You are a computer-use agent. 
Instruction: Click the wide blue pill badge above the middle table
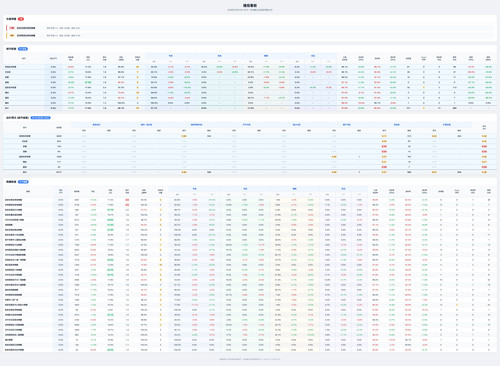pos(40,118)
